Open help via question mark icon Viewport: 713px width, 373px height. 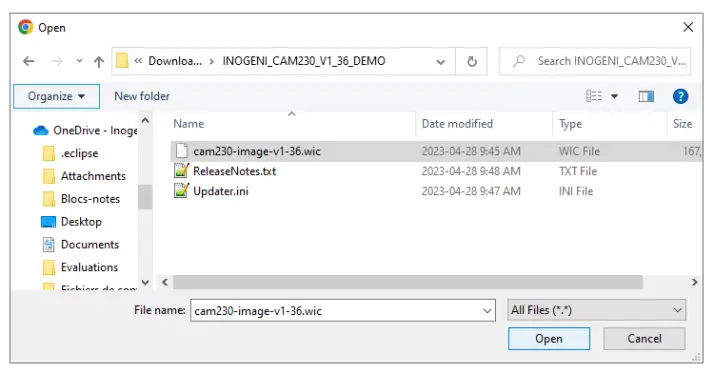pyautogui.click(x=680, y=96)
